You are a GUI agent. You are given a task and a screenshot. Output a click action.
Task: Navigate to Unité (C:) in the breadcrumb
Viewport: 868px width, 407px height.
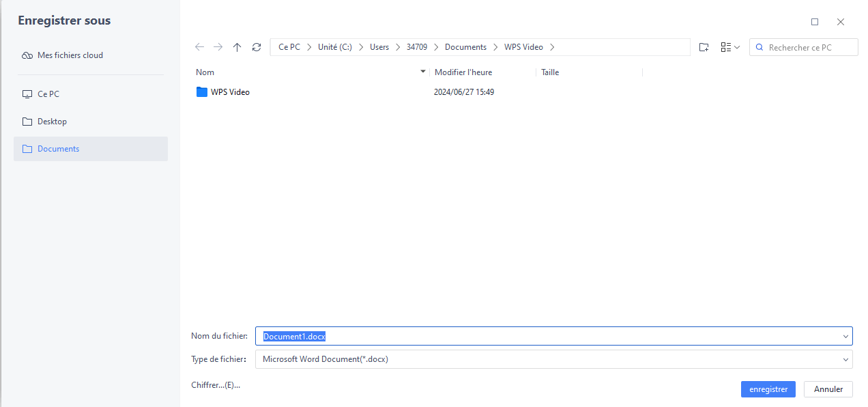(334, 46)
